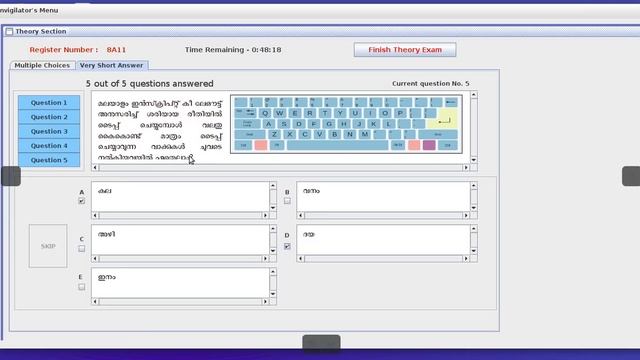Click option C answer text box
This screenshot has height=360, width=640.
(x=180, y=240)
